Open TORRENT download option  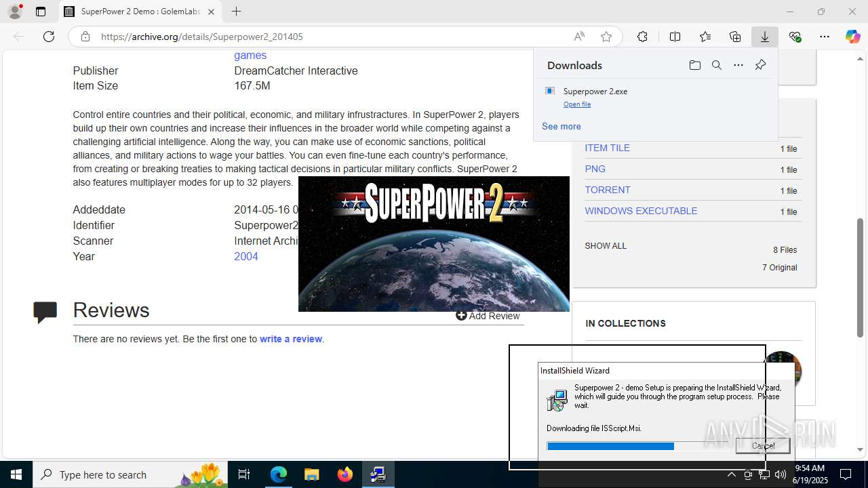608,190
